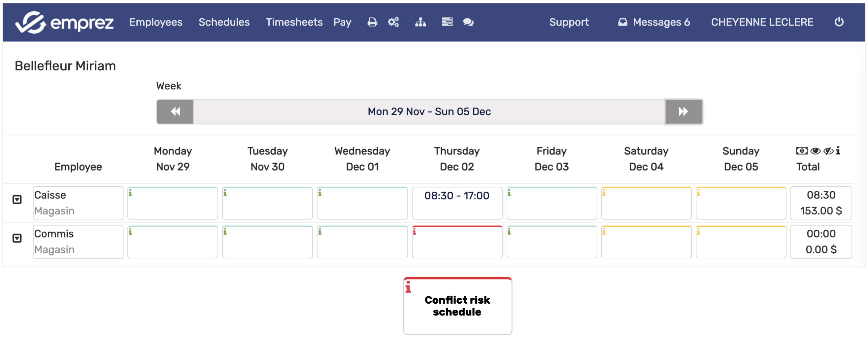
Task: Open the Schedules menu
Action: 224,22
